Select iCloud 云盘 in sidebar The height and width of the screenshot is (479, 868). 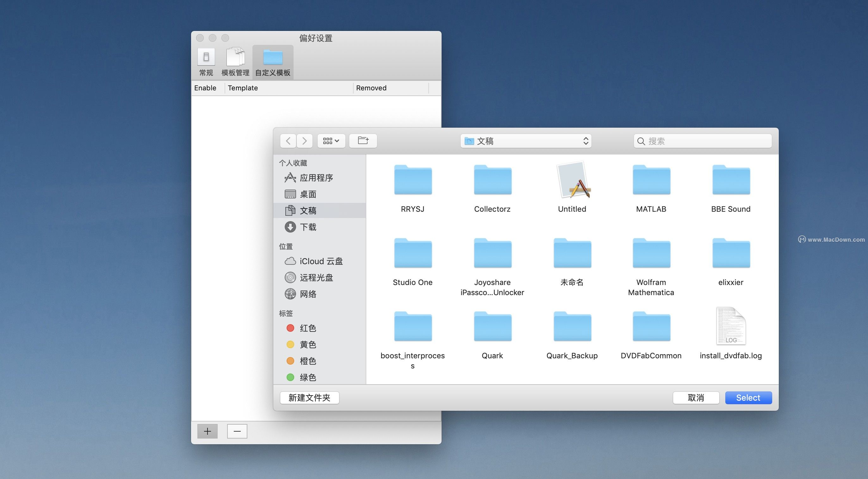click(320, 261)
